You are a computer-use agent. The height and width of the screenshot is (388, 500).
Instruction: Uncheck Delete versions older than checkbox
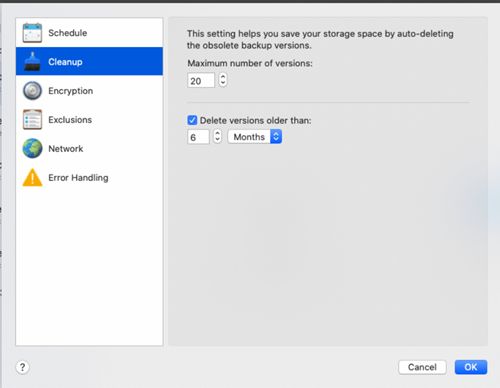click(x=192, y=120)
